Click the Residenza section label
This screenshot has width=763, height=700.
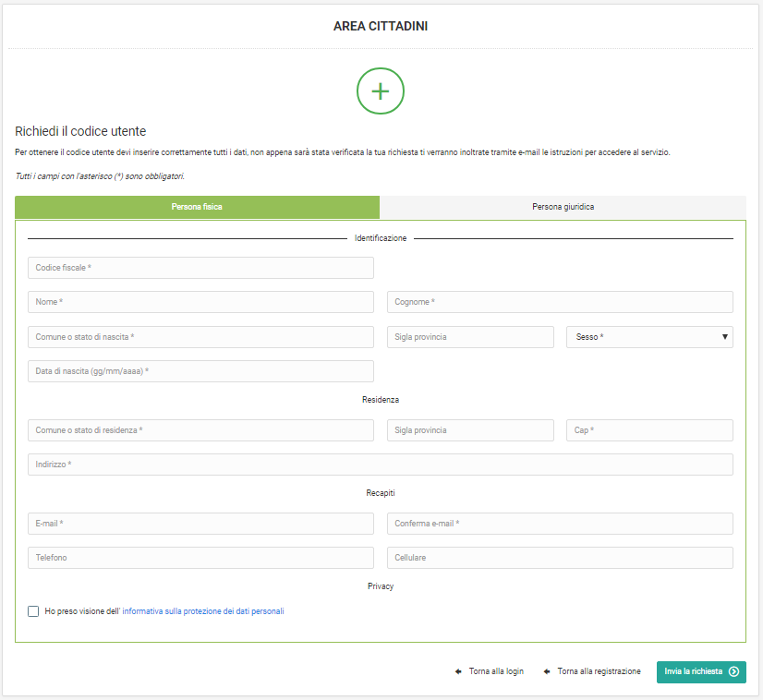click(380, 400)
